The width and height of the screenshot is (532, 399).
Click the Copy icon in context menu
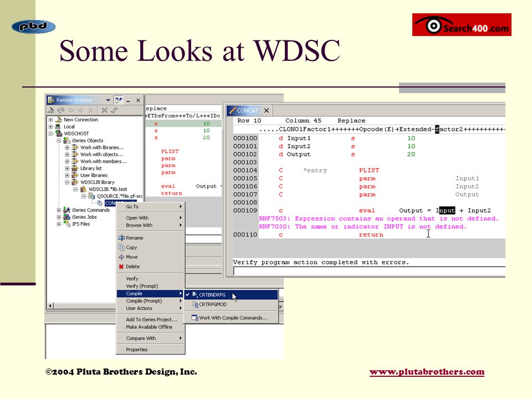(121, 247)
